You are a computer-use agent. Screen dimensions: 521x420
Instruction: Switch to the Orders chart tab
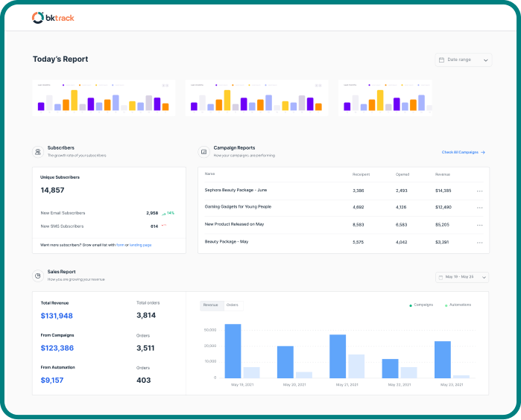pyautogui.click(x=232, y=305)
